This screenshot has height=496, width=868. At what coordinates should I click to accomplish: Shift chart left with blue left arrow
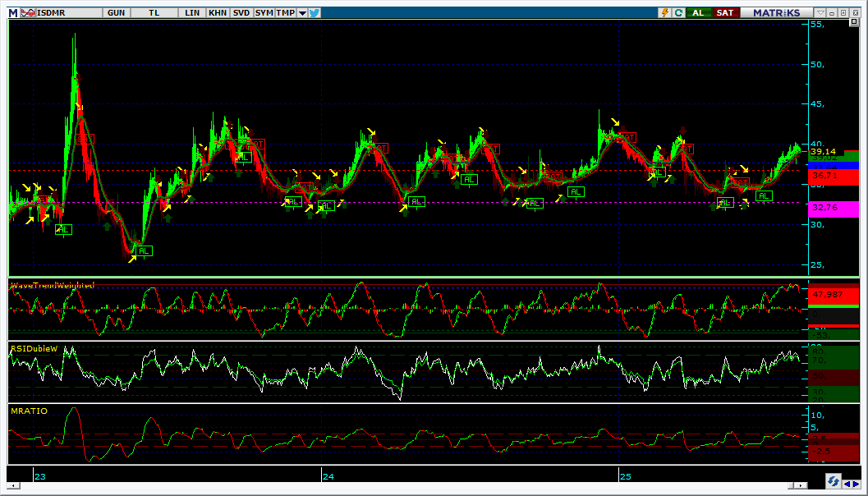pos(847,483)
